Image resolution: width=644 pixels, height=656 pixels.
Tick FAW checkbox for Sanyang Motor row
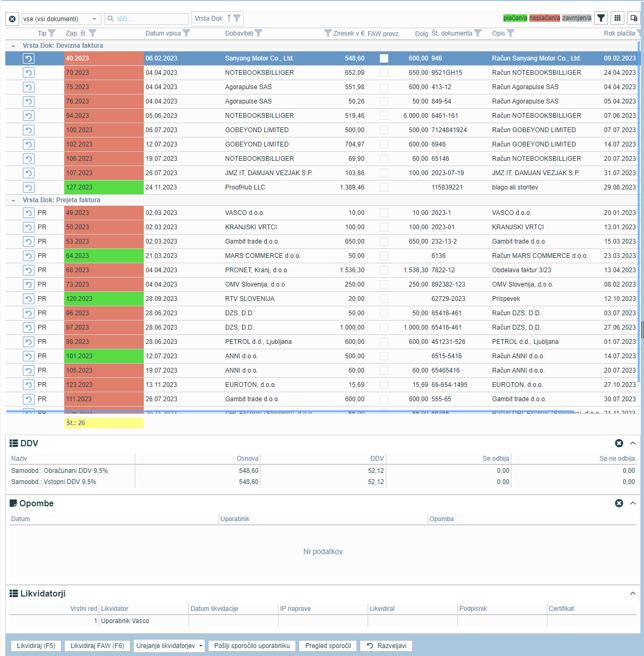point(384,58)
